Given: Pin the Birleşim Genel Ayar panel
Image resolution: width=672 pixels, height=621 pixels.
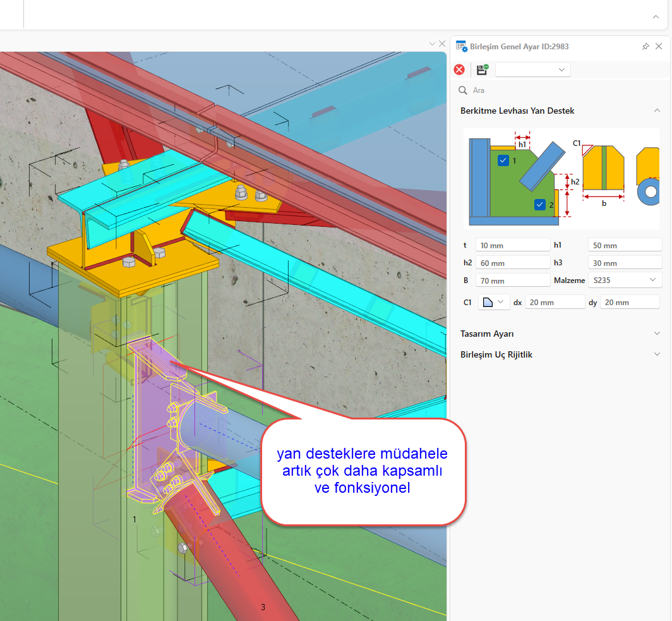Looking at the screenshot, I should 645,47.
